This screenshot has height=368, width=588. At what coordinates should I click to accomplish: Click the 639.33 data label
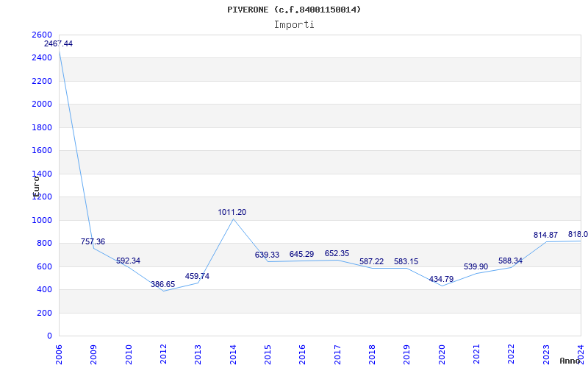click(267, 255)
